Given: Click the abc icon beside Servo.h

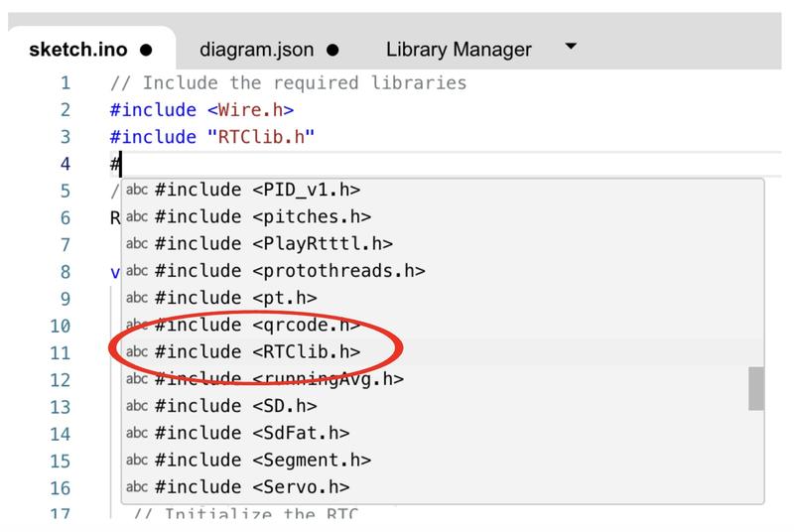Looking at the screenshot, I should [137, 487].
